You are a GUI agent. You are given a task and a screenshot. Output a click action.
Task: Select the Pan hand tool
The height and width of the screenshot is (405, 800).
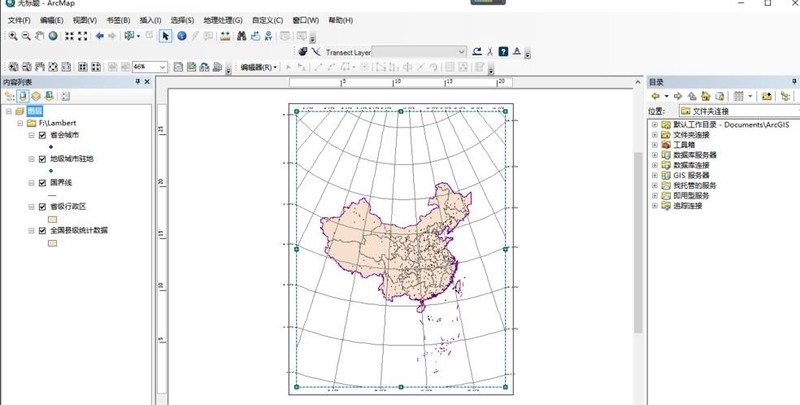tap(39, 36)
